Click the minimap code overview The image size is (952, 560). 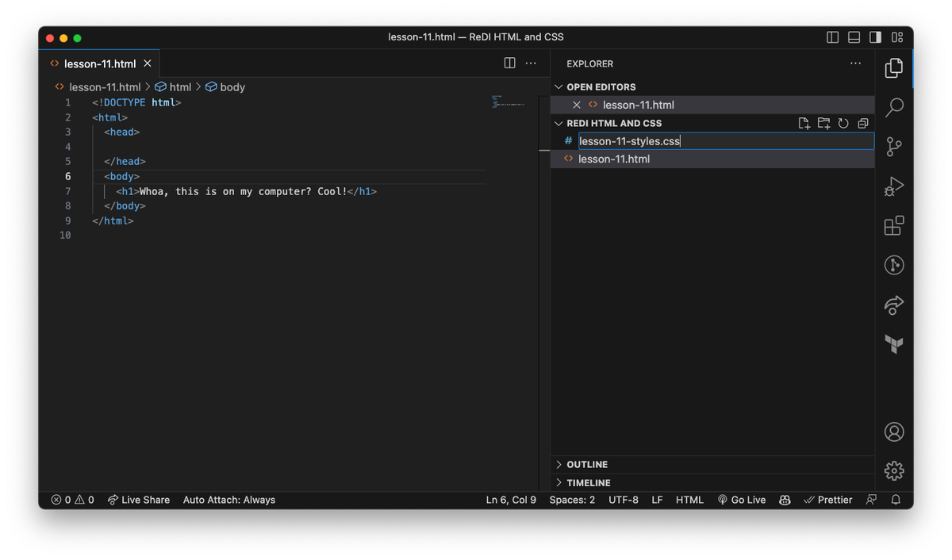point(508,102)
